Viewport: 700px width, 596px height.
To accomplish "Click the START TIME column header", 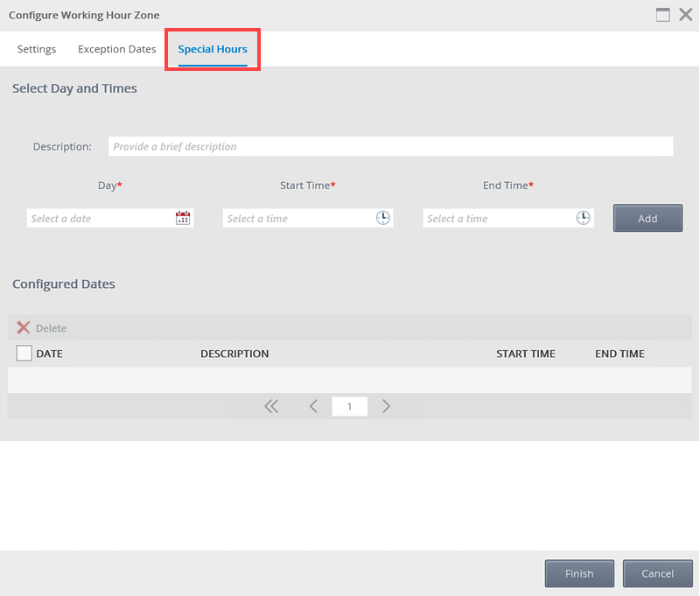I will (526, 354).
